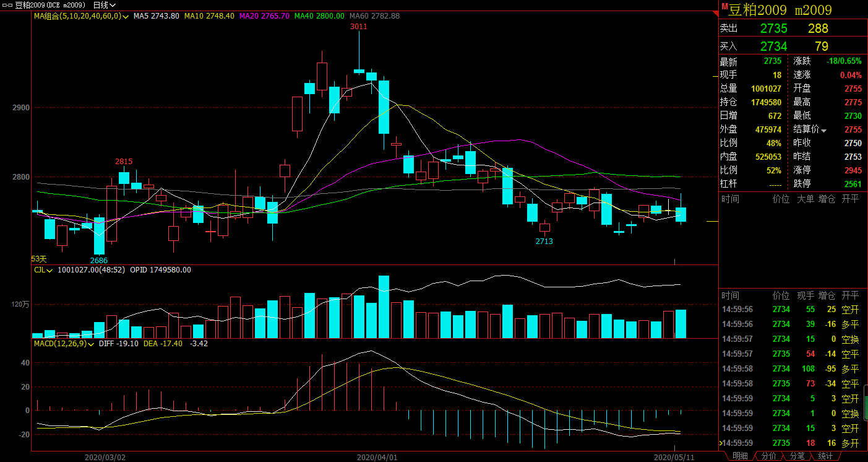The height and width of the screenshot is (462, 868).
Task: Switch to the 分价 tab
Action: click(x=768, y=456)
